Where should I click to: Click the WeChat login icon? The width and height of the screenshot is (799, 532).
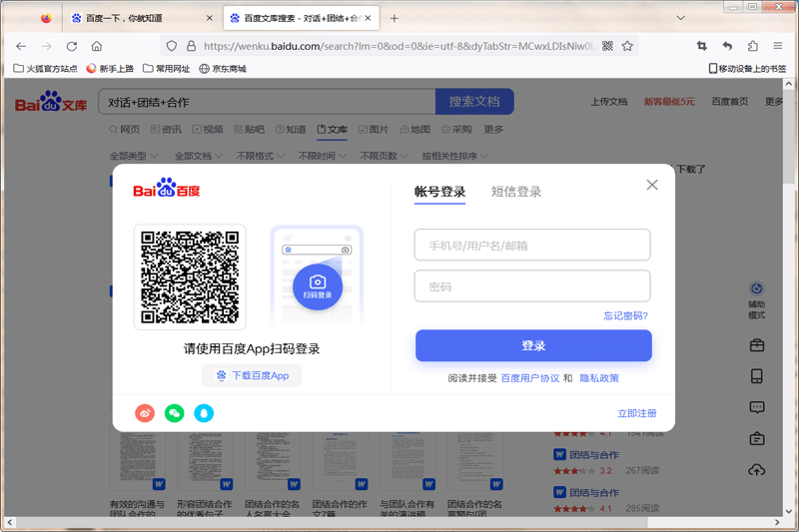point(175,412)
